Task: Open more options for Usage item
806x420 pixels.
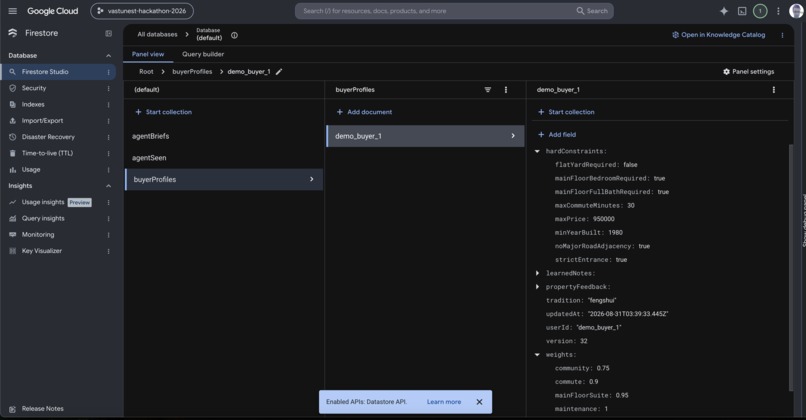Action: [x=108, y=170]
